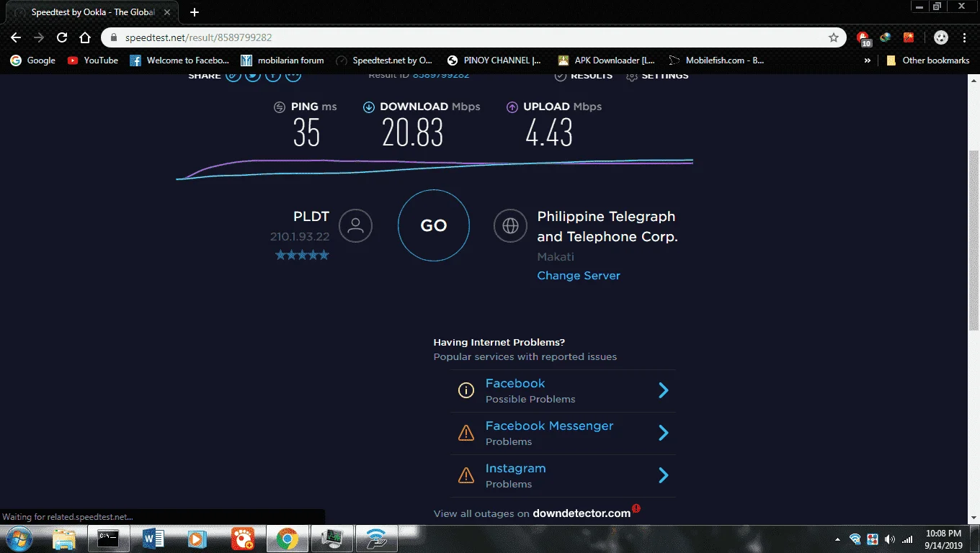Open Windows Media Player from the taskbar
The width and height of the screenshot is (980, 553).
pos(197,539)
